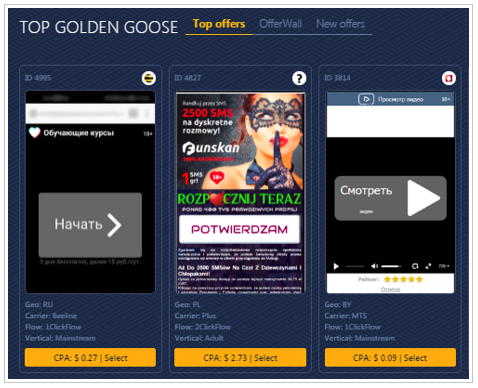The image size is (478, 388).
Task: Switch to the Top offers tab
Action: 219,24
